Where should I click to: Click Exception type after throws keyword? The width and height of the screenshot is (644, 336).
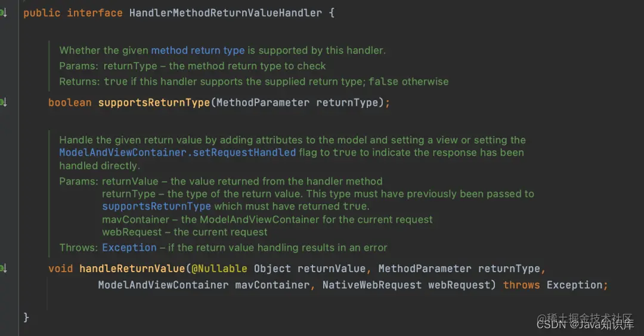(x=575, y=285)
